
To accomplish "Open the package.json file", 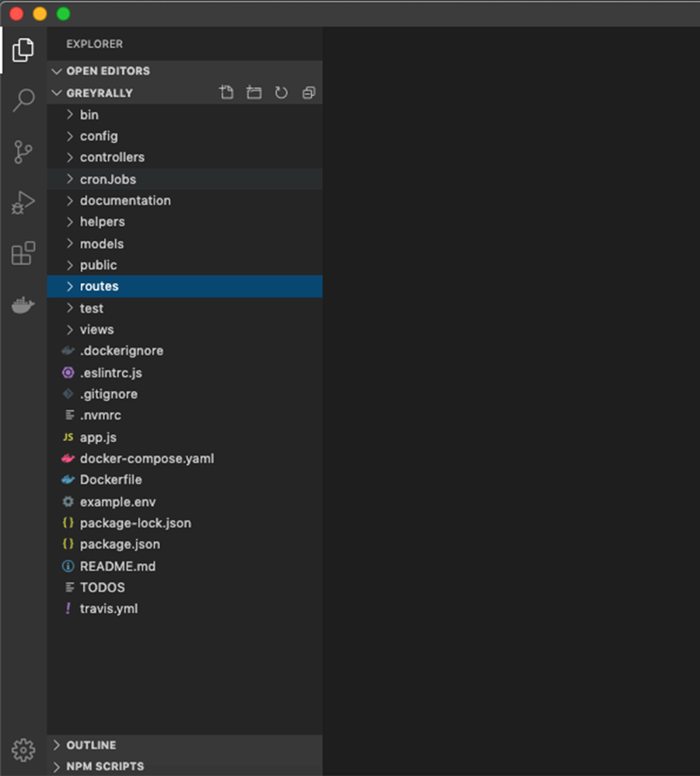I will [120, 544].
